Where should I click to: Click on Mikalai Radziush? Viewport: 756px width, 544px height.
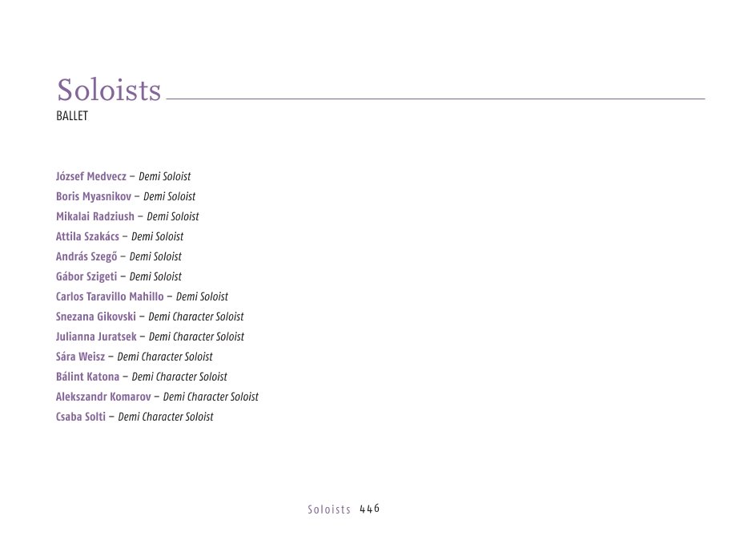point(95,216)
